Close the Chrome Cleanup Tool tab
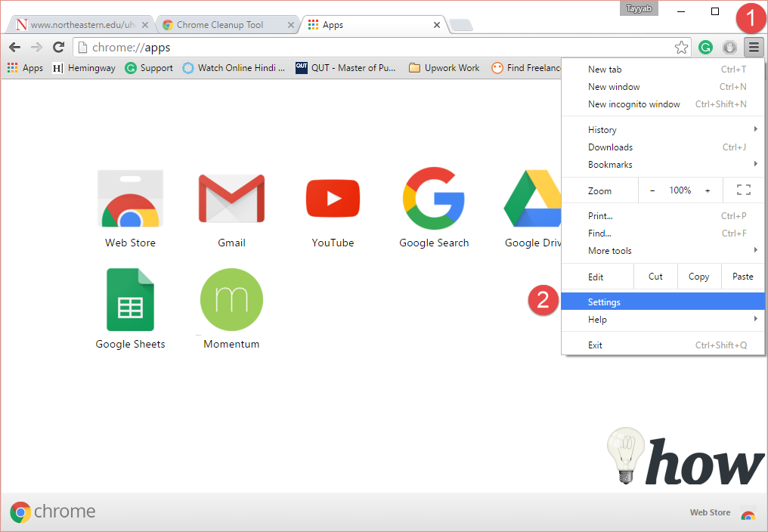768x532 pixels. 291,25
